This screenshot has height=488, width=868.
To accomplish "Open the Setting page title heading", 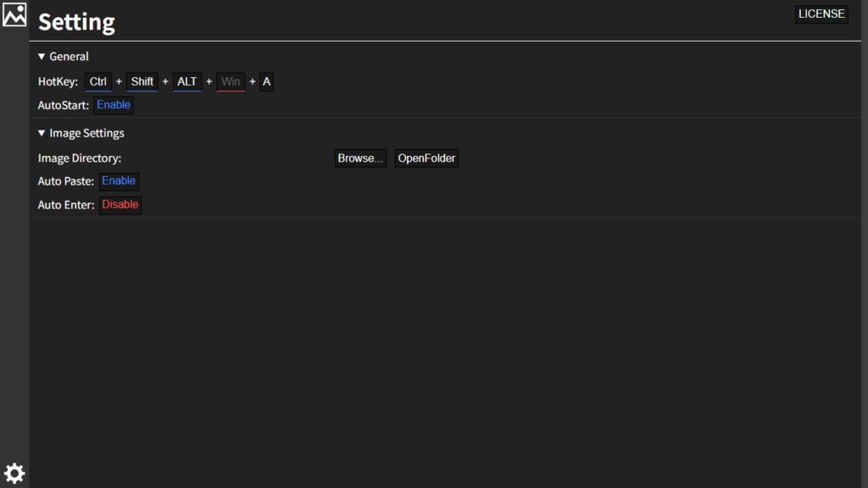I will click(76, 21).
